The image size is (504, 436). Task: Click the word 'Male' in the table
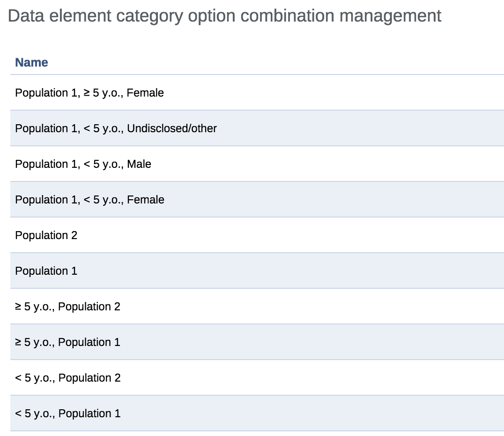point(139,164)
